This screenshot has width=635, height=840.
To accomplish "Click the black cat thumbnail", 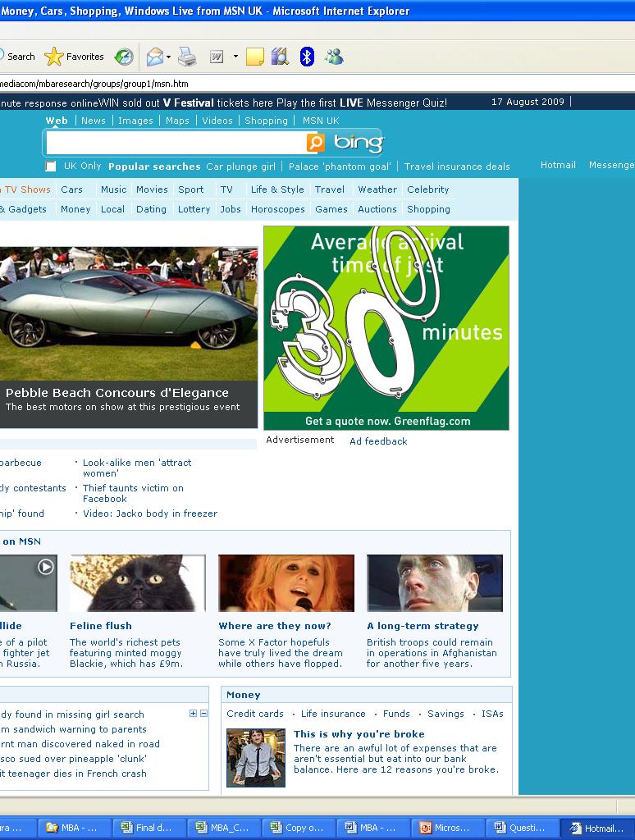I will tap(138, 583).
